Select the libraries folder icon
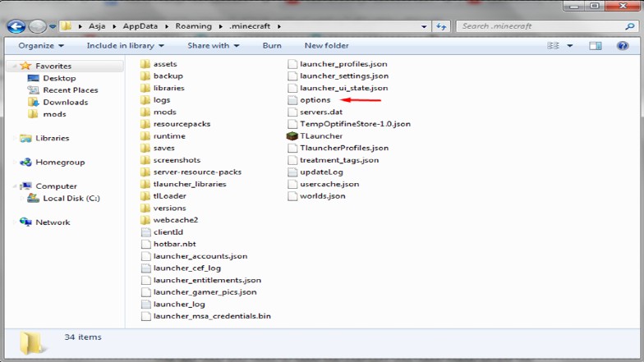The height and width of the screenshot is (362, 644). click(145, 88)
